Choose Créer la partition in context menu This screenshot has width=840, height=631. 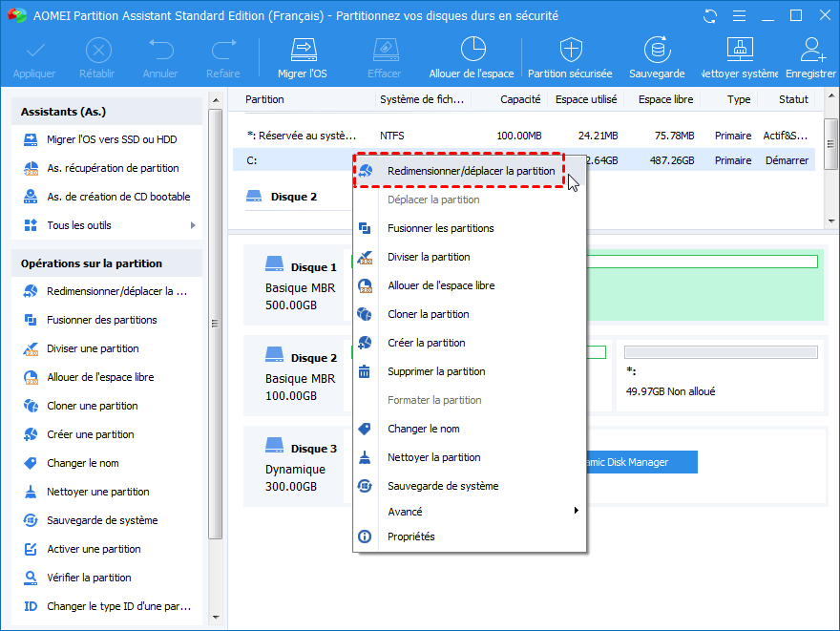tap(470, 344)
